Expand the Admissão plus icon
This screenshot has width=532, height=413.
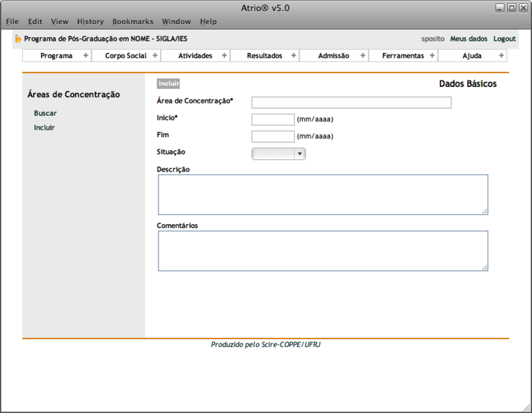point(362,56)
